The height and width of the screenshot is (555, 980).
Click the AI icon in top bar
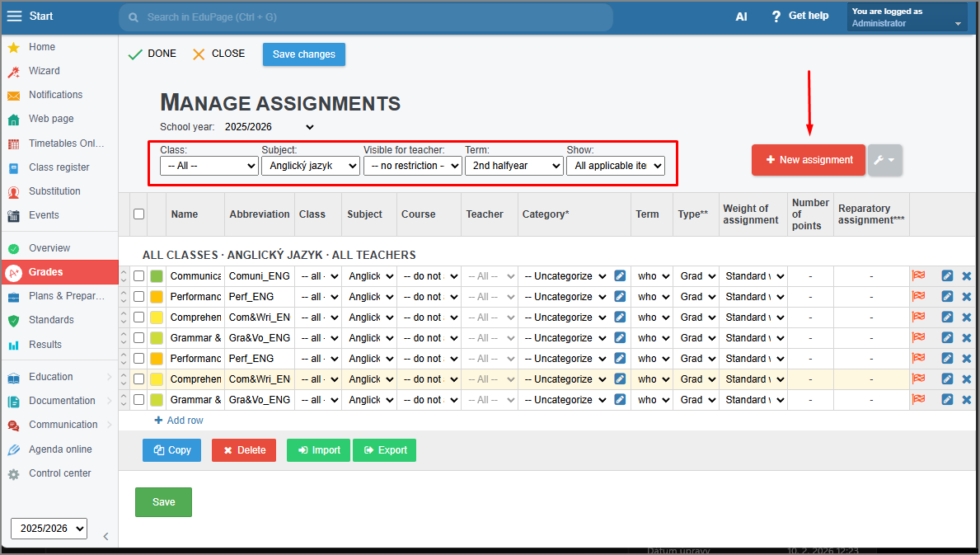point(741,16)
